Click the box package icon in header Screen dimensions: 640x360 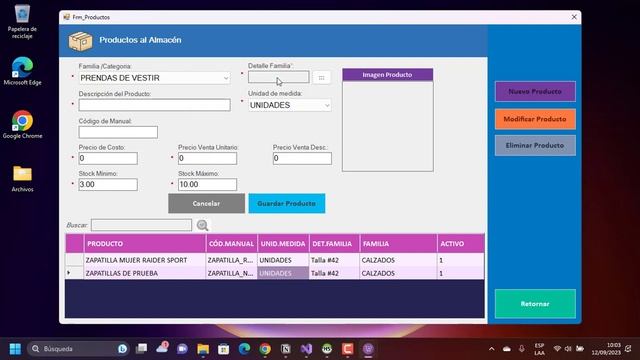80,41
